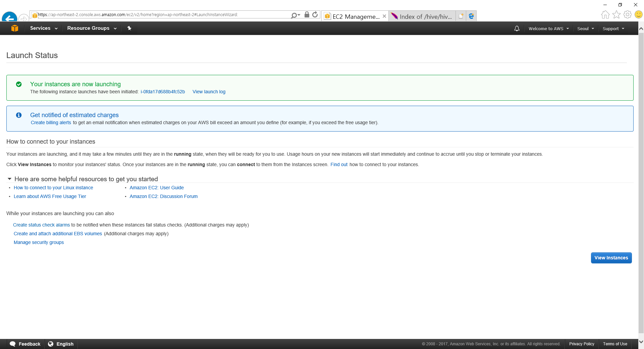Click the Find out link
Image resolution: width=644 pixels, height=349 pixels.
pos(339,164)
